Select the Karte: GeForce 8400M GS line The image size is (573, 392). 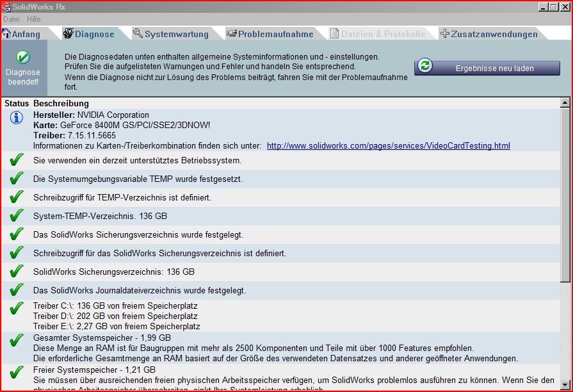pos(122,125)
